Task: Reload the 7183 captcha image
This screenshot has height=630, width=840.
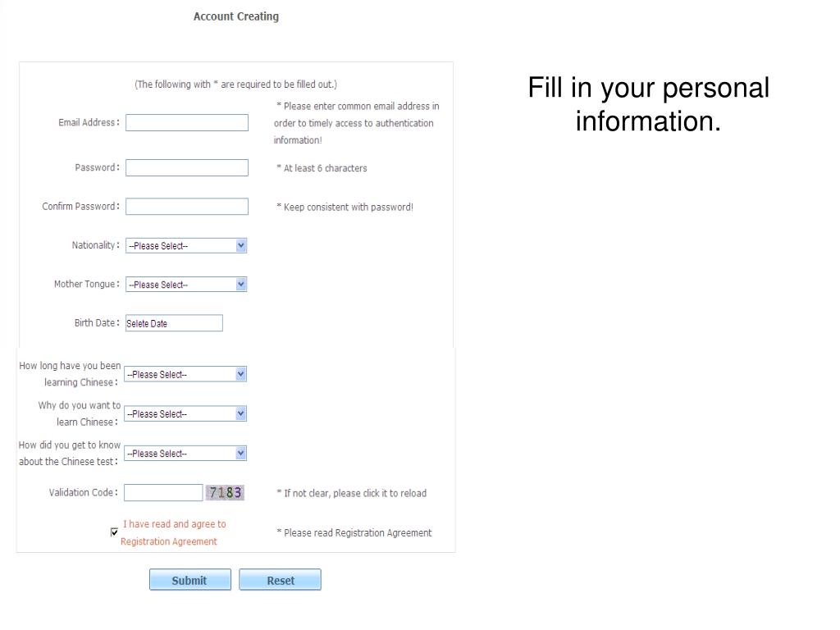Action: click(x=225, y=492)
